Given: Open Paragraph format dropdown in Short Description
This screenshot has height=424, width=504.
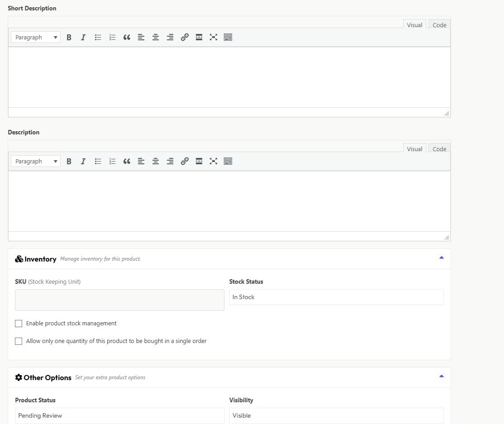Looking at the screenshot, I should click(x=36, y=38).
